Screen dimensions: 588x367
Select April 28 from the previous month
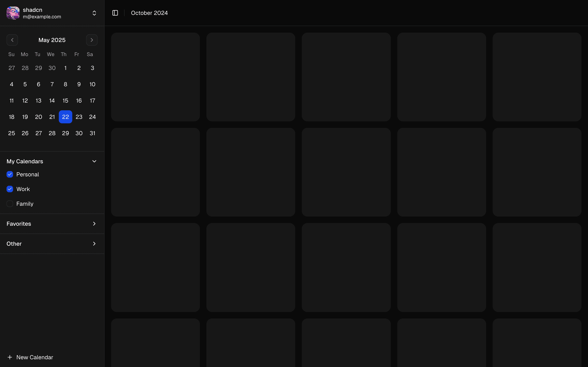click(25, 68)
